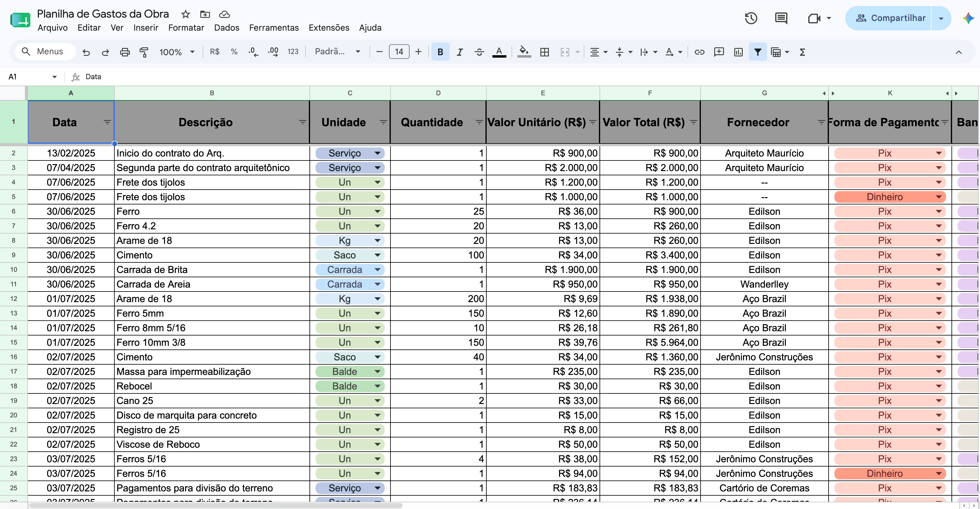This screenshot has width=980, height=509.
Task: Open text color picker
Action: [x=499, y=52]
